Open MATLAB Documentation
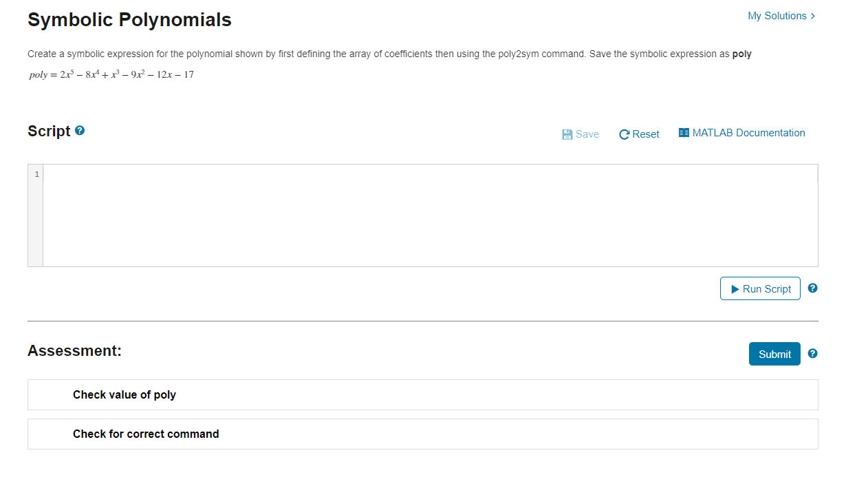 pyautogui.click(x=748, y=133)
